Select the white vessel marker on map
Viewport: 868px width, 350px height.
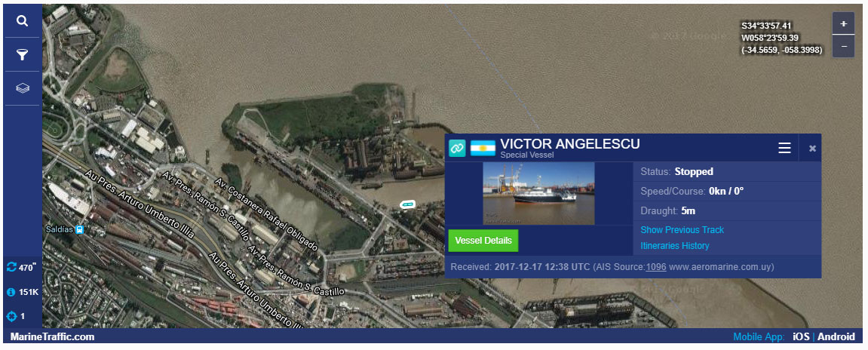408,204
